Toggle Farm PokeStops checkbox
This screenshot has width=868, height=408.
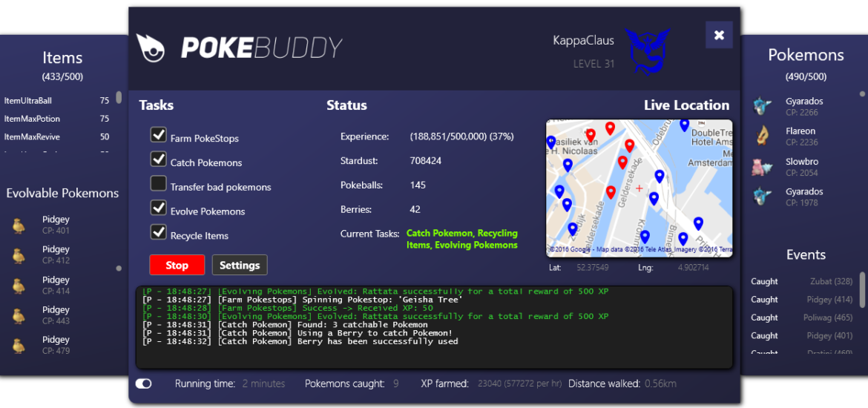coord(159,135)
